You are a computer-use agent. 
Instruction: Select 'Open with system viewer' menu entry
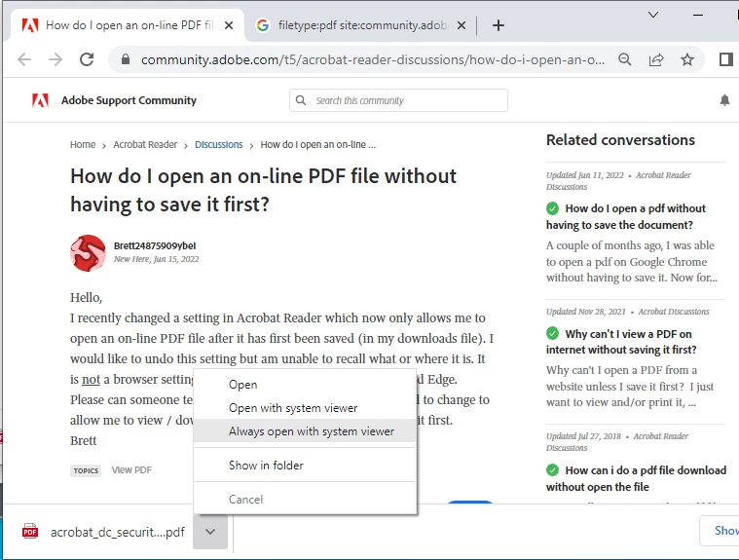305,408
